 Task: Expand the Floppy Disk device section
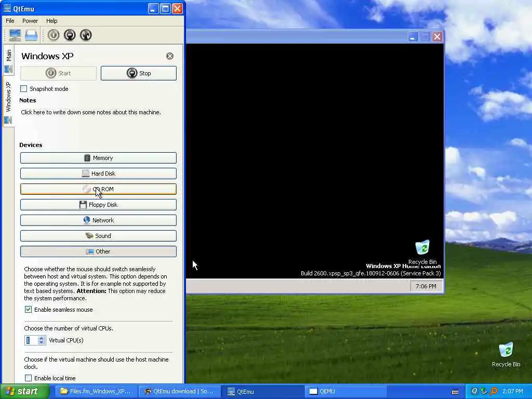98,205
